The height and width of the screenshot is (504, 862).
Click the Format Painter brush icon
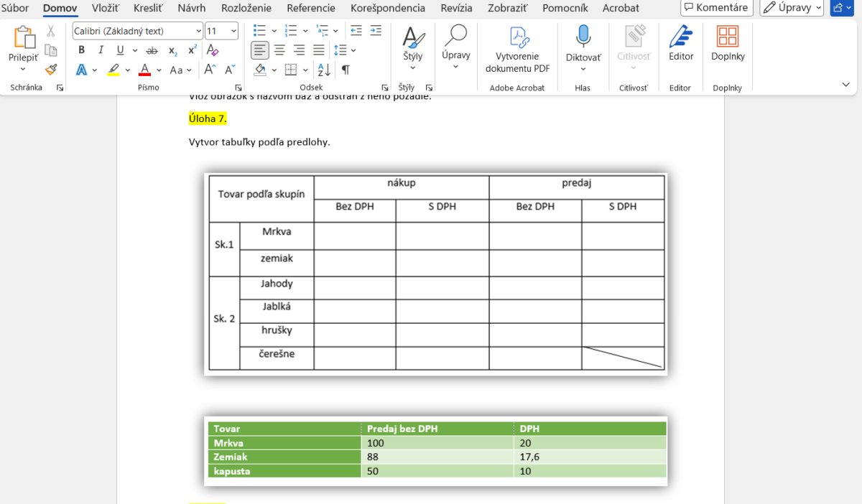50,70
